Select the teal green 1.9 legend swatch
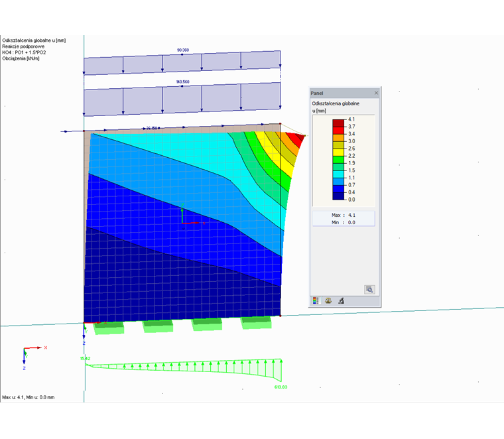Screen dimensions: 504x439 [x=338, y=167]
